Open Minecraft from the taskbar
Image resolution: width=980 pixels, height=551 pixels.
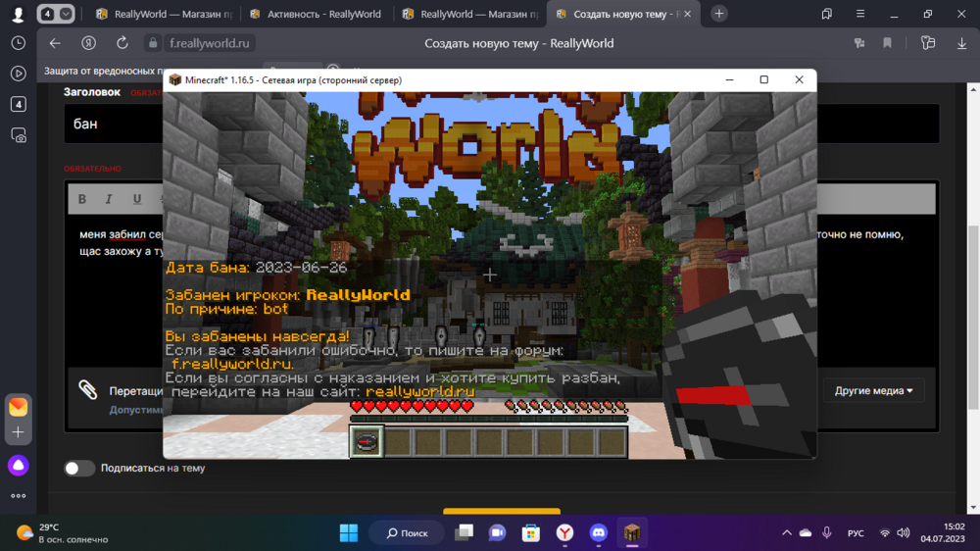tap(632, 533)
